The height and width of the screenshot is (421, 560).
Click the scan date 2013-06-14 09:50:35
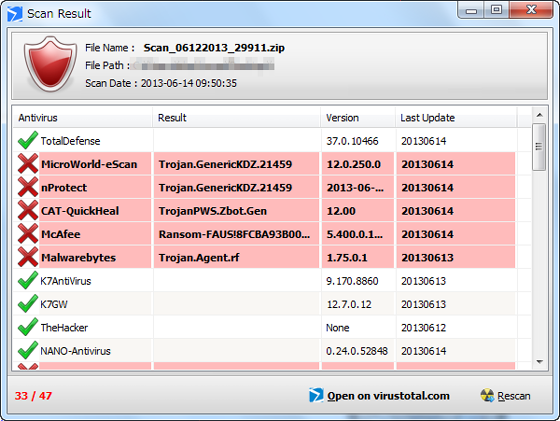pyautogui.click(x=189, y=83)
